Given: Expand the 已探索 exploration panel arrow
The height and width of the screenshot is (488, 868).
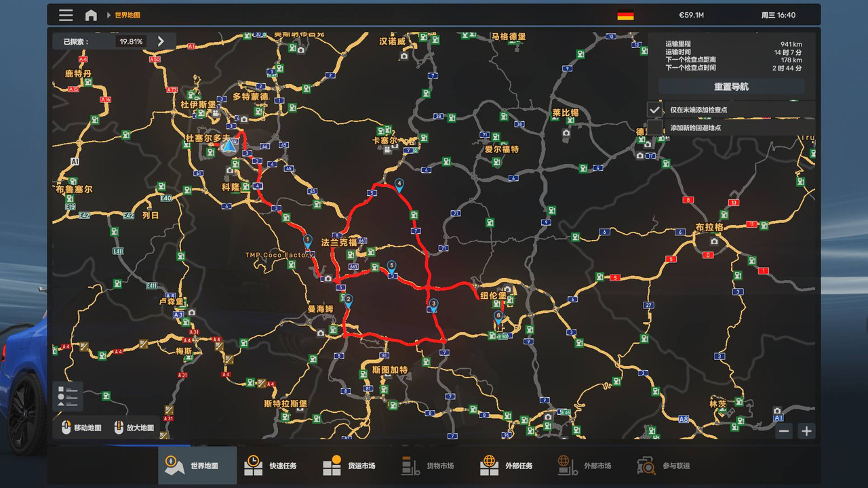Looking at the screenshot, I should tap(161, 41).
